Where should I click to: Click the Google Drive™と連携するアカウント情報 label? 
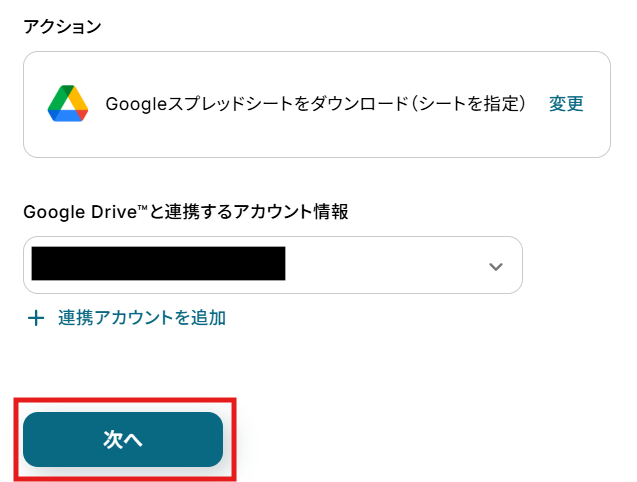coord(185,211)
